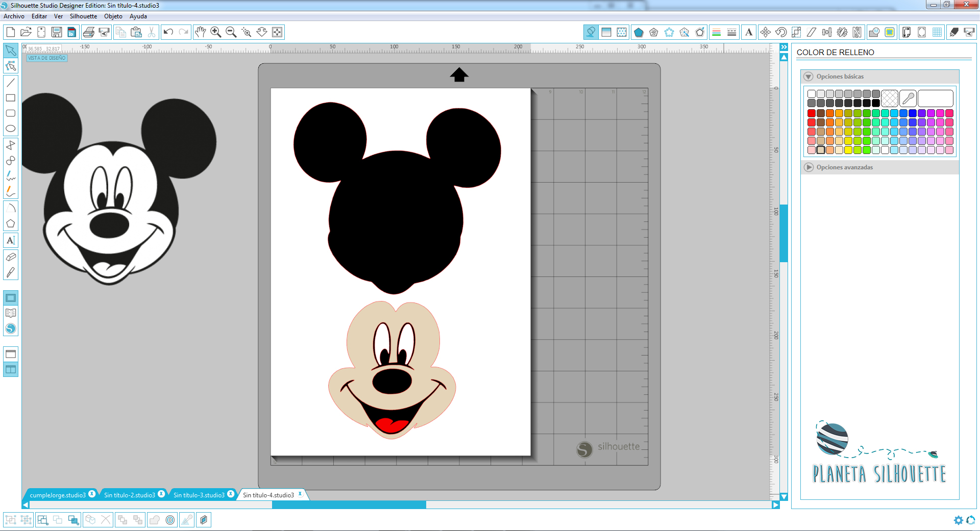This screenshot has width=980, height=531.
Task: Select the transparent no-fill swatch
Action: 890,98
